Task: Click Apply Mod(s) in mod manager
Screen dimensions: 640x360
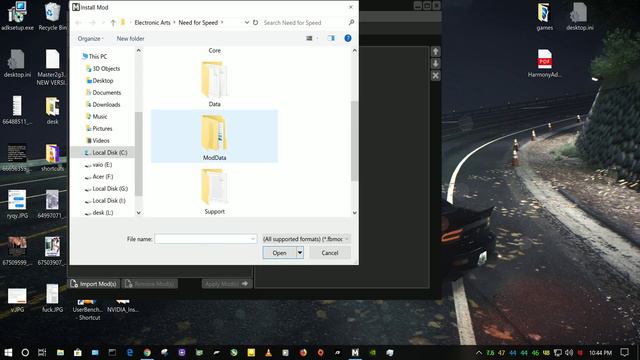Action: point(227,284)
